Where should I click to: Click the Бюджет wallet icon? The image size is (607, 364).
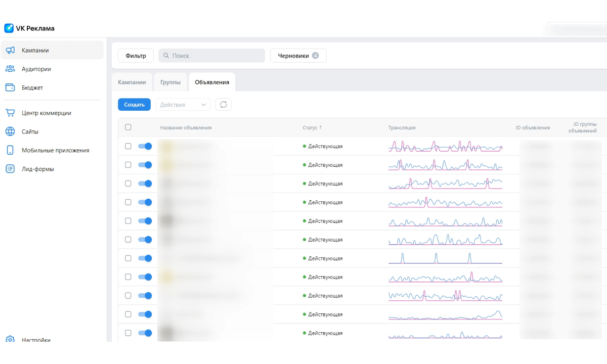pyautogui.click(x=10, y=88)
